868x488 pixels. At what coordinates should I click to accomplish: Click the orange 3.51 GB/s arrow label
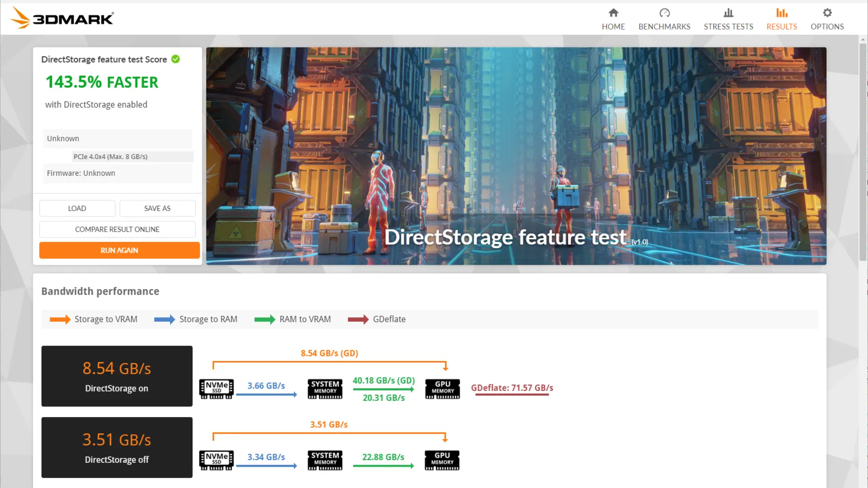coord(329,425)
